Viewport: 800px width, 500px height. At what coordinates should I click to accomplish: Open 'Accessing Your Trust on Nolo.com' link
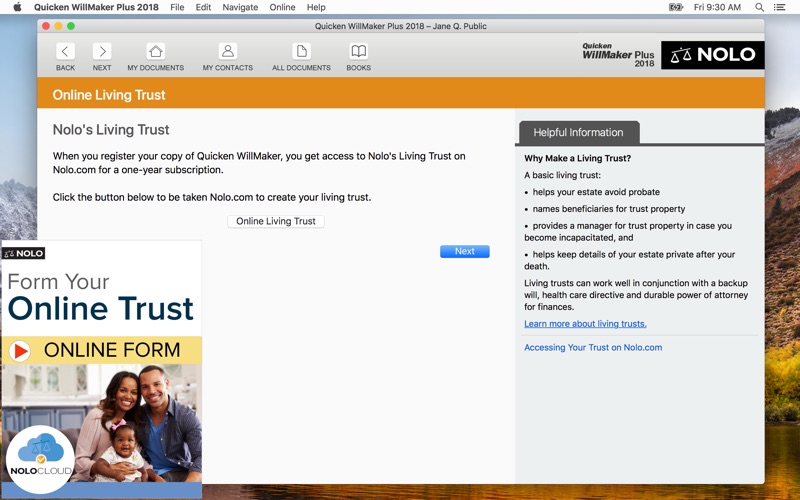593,347
